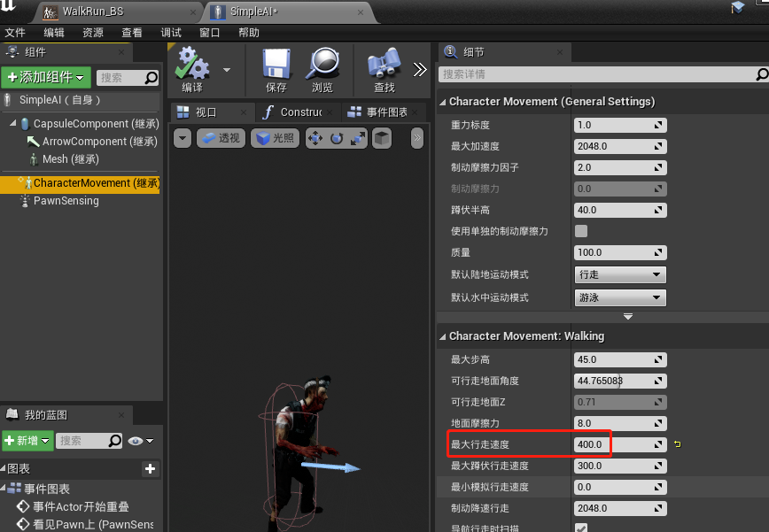The image size is (769, 532).
Task: Click the Perspective view mode button
Action: tap(221, 138)
